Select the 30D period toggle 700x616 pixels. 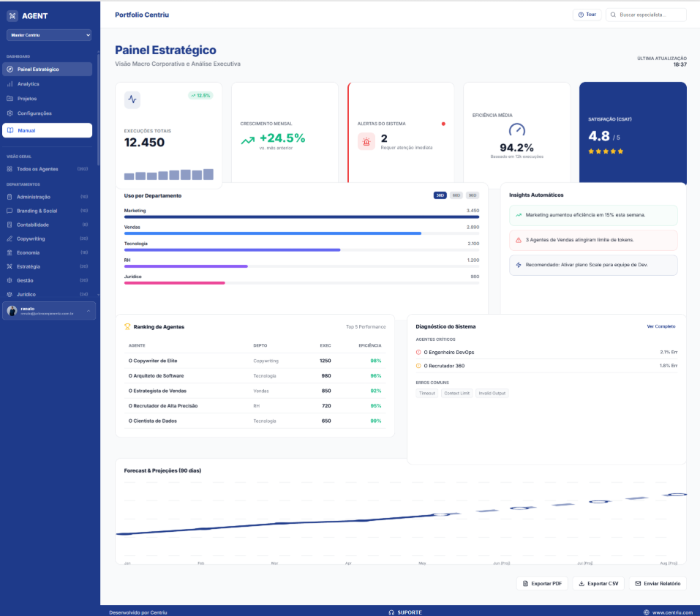point(440,195)
